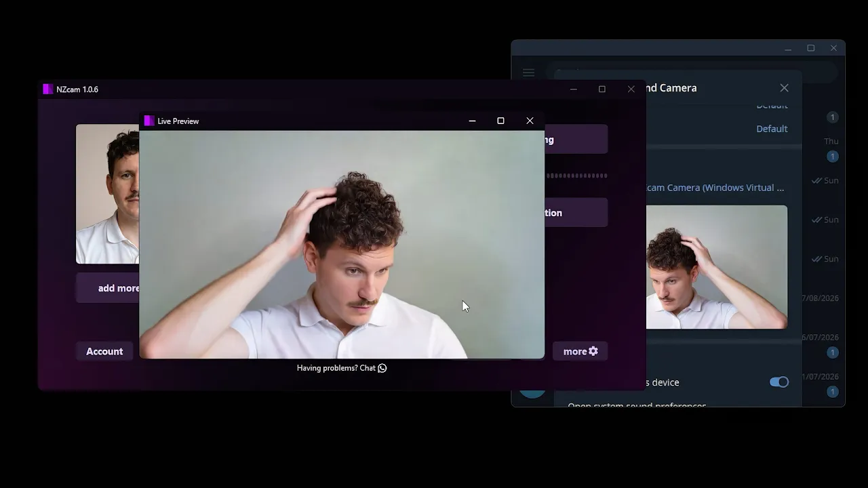868x488 pixels.
Task: Maximize the NZcam 1.0.6 window
Action: (x=602, y=89)
